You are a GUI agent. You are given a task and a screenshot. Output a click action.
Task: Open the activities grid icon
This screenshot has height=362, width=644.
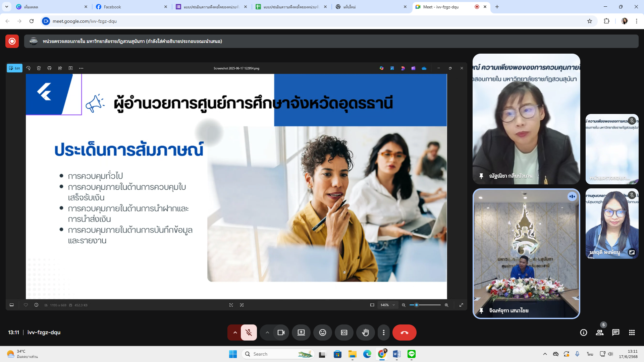click(632, 333)
